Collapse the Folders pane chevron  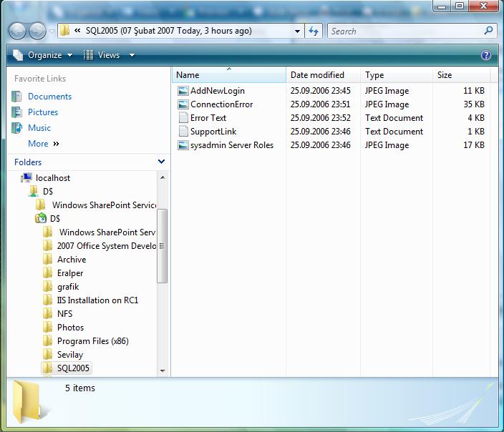pyautogui.click(x=161, y=162)
